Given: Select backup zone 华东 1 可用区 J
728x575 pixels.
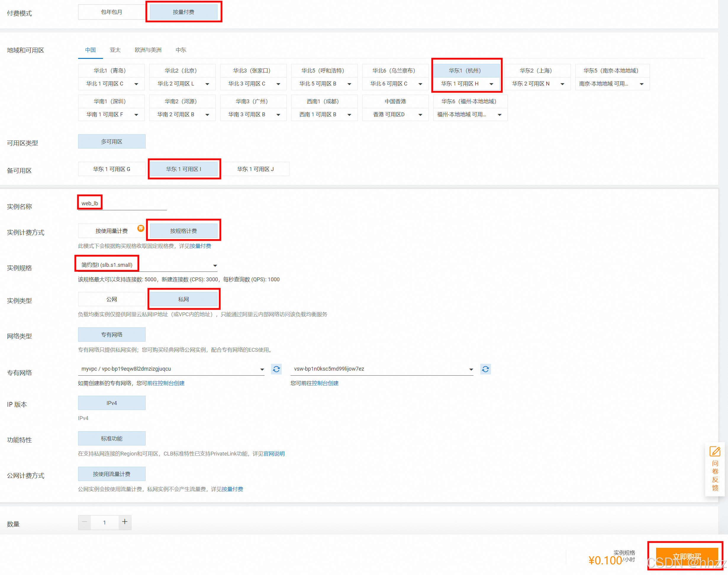Looking at the screenshot, I should [255, 169].
